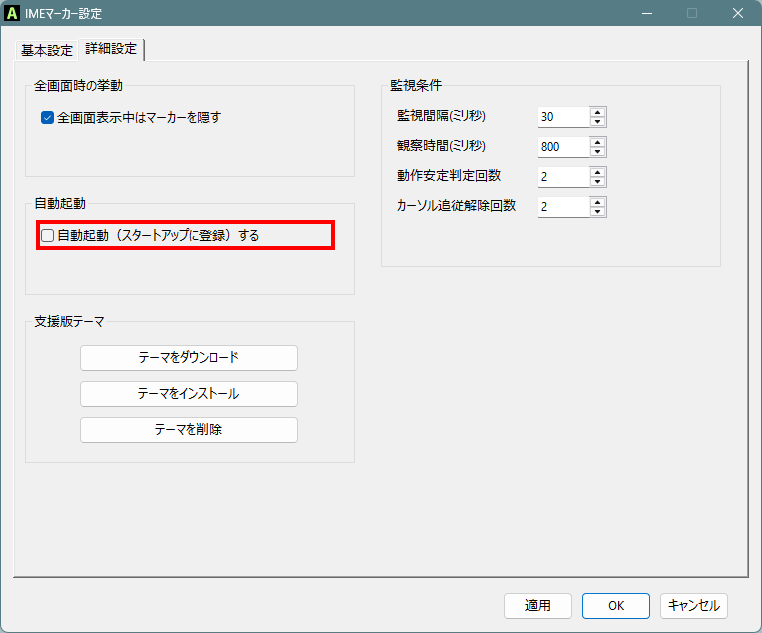The width and height of the screenshot is (762, 633).
Task: Click the IMEマーカー app icon in title bar
Action: (x=12, y=13)
